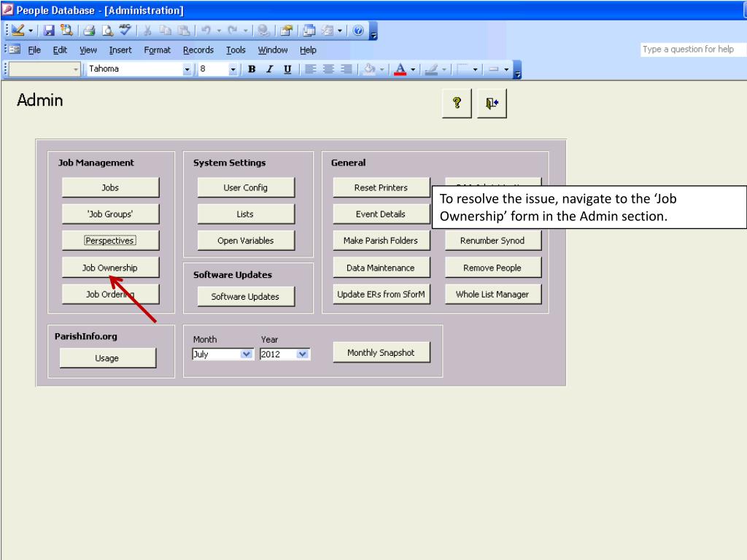This screenshot has width=747, height=560.
Task: Click the Copy icon
Action: coord(166,31)
